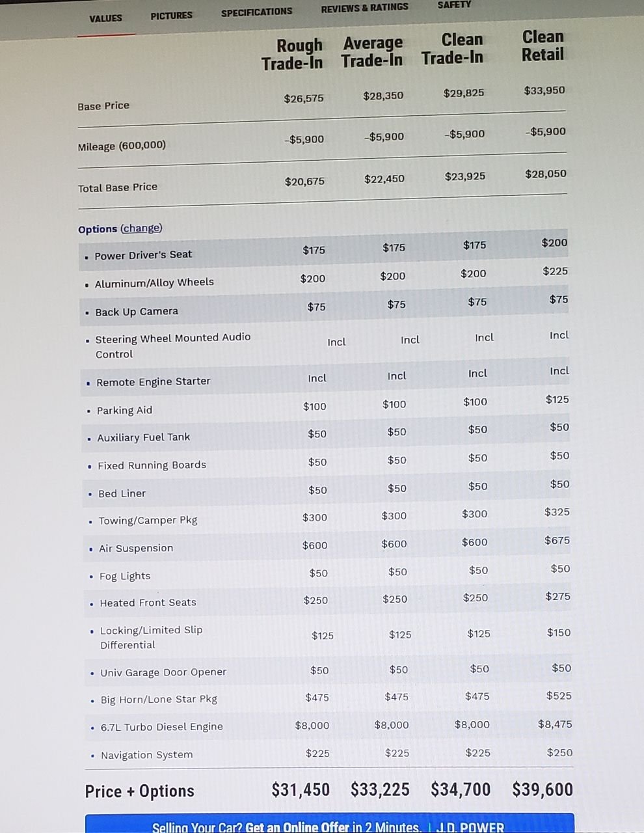
Task: Click the Clean Retail column header
Action: [x=543, y=46]
